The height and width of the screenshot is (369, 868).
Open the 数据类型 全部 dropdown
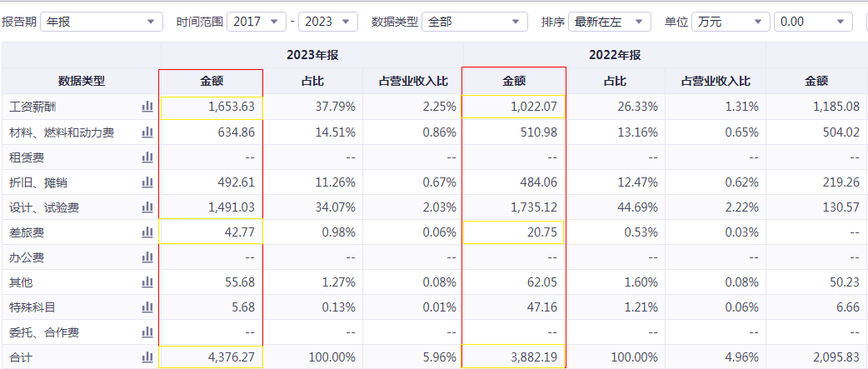475,22
